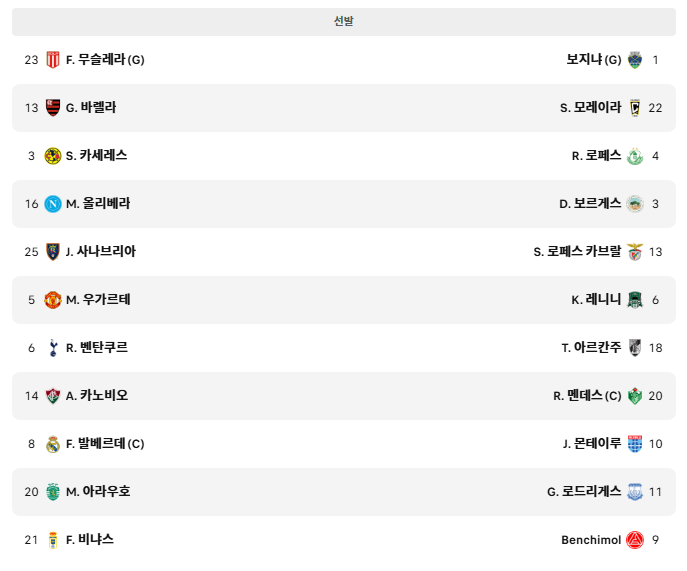
Task: Click the Flamengo crest beside G. 바렐라
Action: point(53,107)
